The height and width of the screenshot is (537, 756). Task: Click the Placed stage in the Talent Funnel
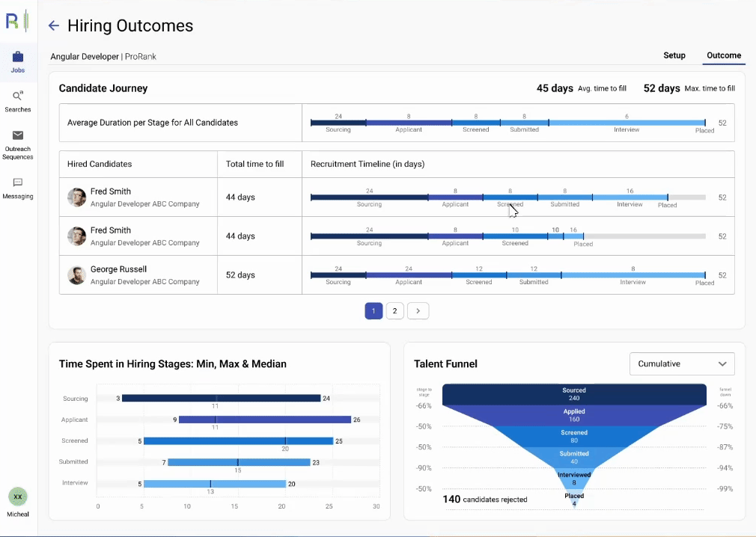[574, 497]
